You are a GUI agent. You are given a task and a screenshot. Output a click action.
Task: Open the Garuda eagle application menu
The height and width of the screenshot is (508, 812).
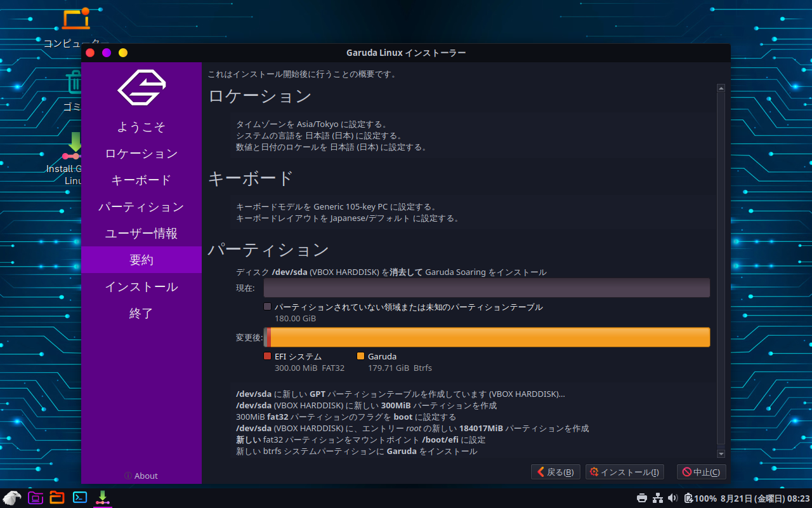pos(11,498)
